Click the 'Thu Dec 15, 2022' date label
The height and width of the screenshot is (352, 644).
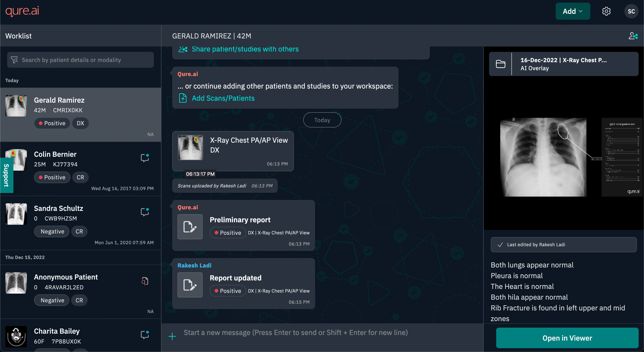click(x=25, y=257)
